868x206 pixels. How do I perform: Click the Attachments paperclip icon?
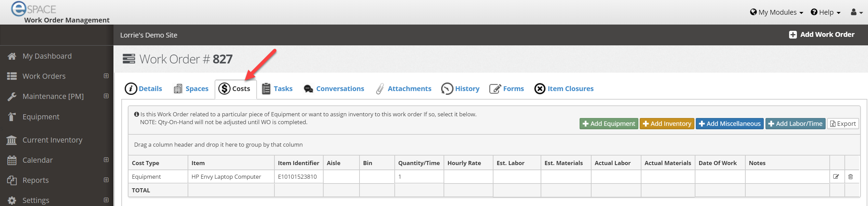click(x=380, y=89)
